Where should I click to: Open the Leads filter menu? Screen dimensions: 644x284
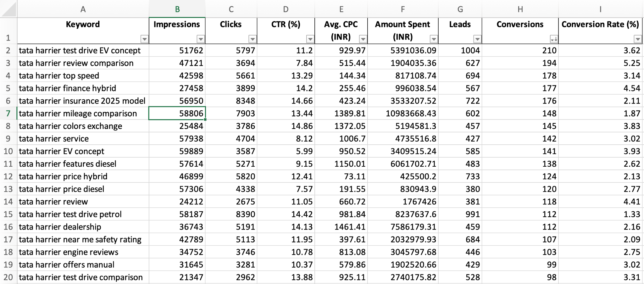[x=477, y=39]
